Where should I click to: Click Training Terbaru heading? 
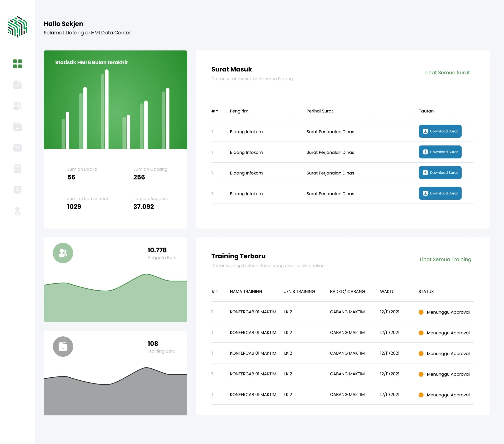click(x=238, y=256)
